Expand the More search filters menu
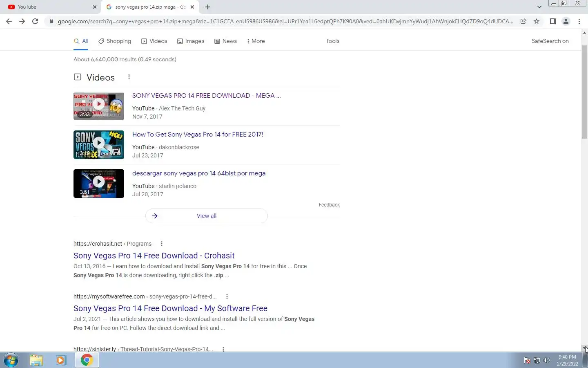The image size is (588, 368). pos(256,41)
